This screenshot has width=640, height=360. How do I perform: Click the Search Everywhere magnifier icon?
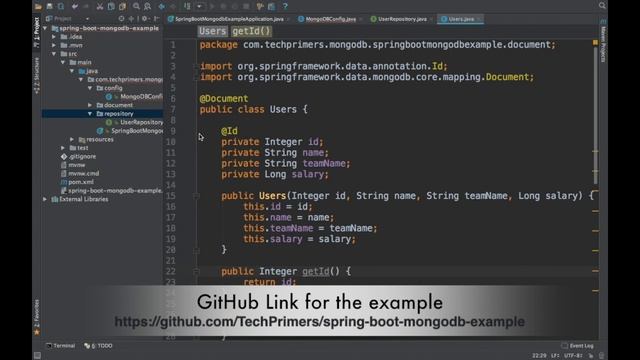[x=602, y=6]
